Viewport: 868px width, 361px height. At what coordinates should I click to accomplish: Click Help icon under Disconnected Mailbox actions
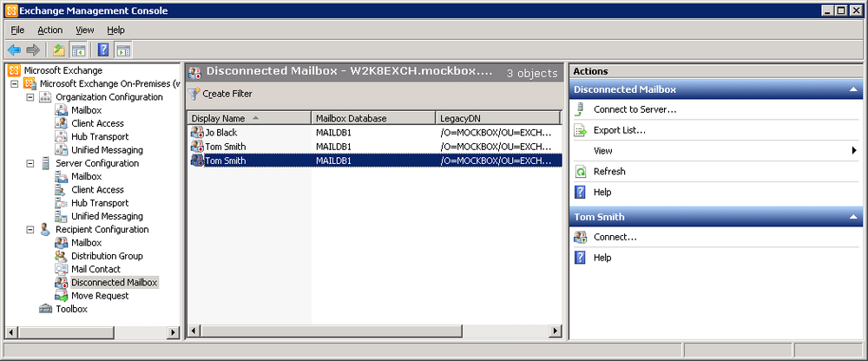pos(580,192)
